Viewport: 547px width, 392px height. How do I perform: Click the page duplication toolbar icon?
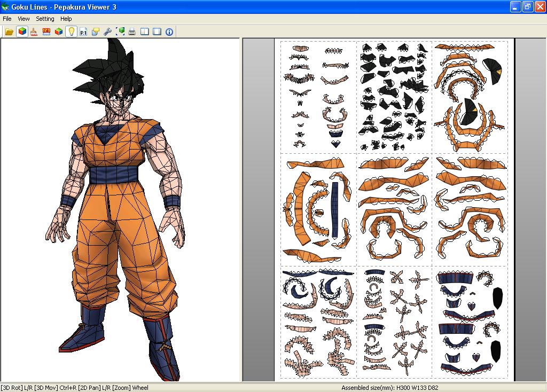(96, 32)
